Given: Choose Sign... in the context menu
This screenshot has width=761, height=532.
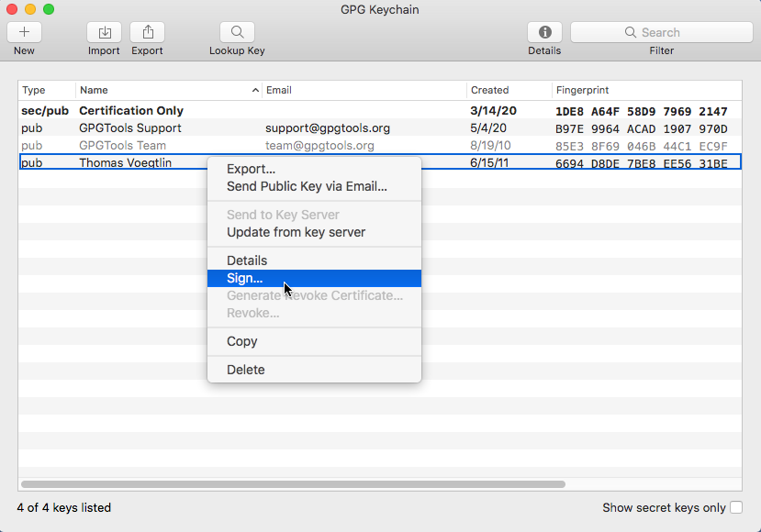Looking at the screenshot, I should (x=314, y=278).
